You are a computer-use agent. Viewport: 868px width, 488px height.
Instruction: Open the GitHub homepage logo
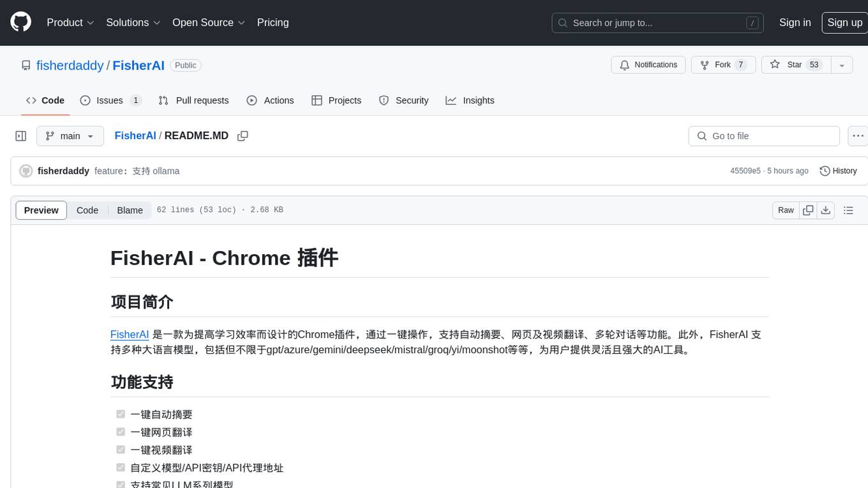coord(20,22)
